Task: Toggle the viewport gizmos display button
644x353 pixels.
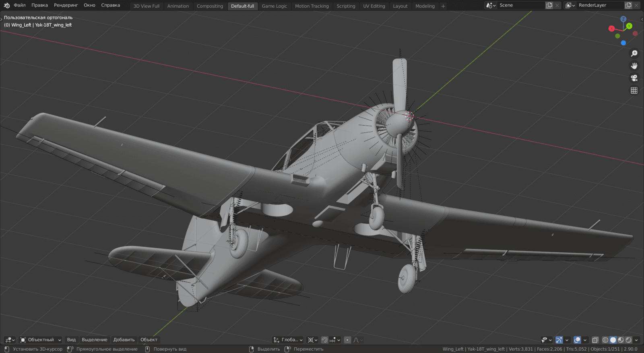Action: [x=559, y=340]
